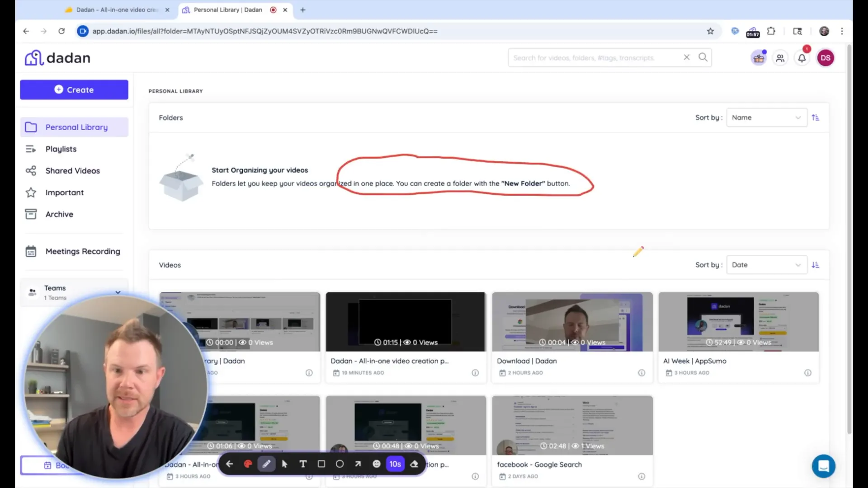Open the team members icon
This screenshot has height=488, width=868.
[780, 58]
